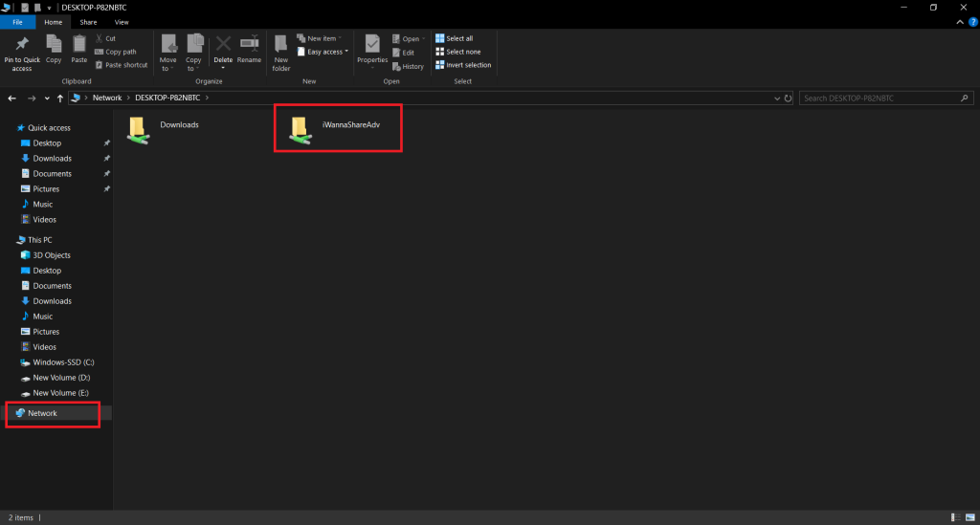
Task: Open Properties from the ribbon
Action: click(372, 52)
